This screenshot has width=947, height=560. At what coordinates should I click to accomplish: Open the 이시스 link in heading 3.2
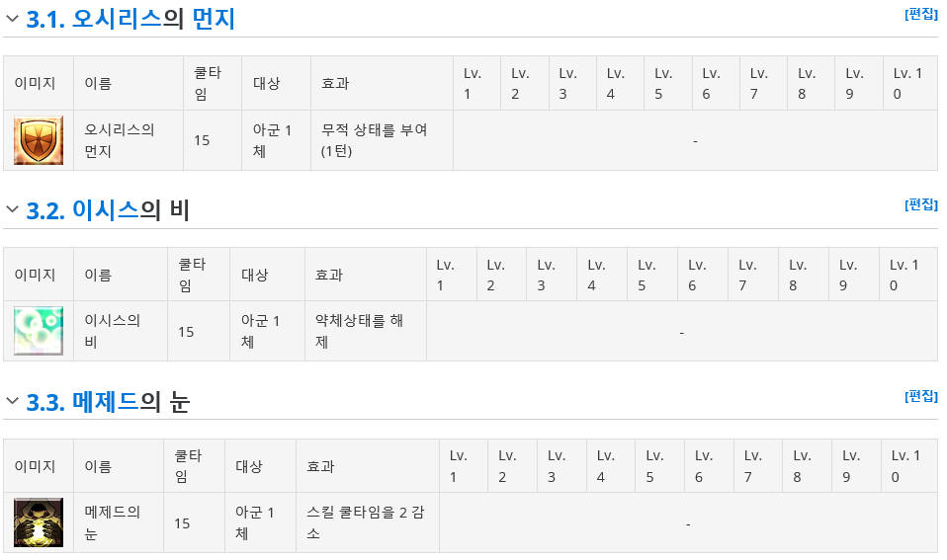(106, 210)
